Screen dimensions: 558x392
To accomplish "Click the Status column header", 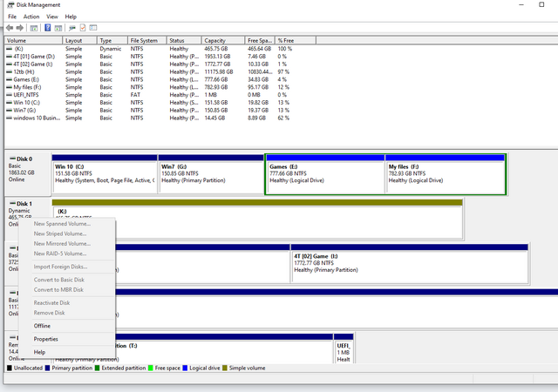I will [x=177, y=40].
